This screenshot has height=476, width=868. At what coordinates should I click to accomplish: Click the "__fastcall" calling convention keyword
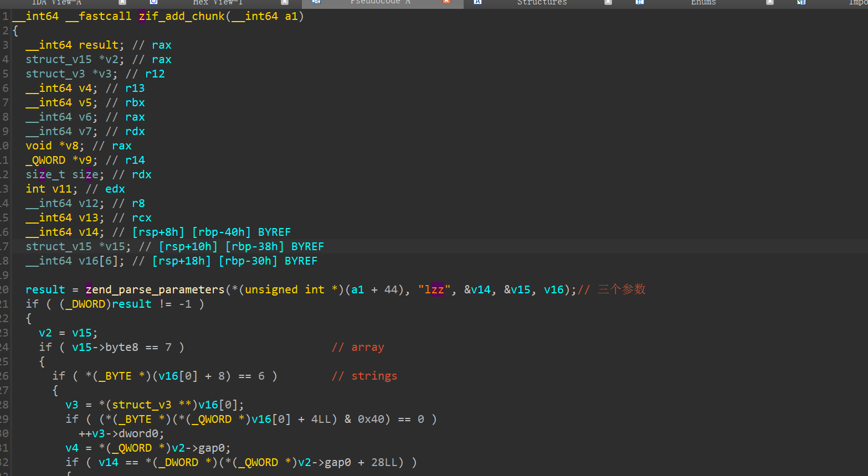pos(98,16)
